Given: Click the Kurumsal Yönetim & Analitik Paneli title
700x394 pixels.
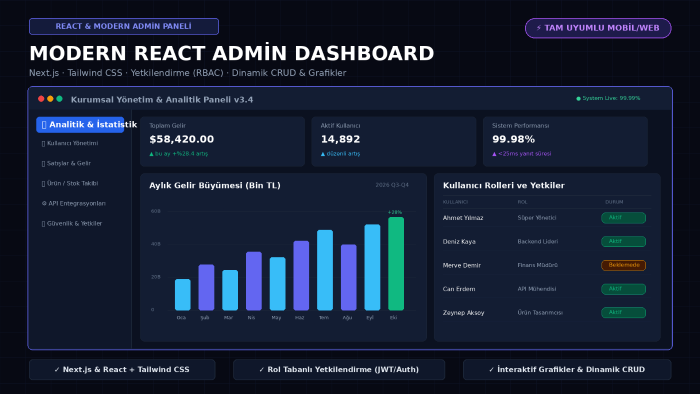Looking at the screenshot, I should tap(162, 100).
